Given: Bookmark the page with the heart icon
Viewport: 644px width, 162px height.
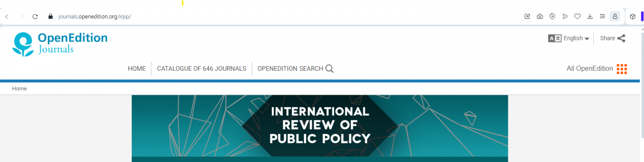Looking at the screenshot, I should coord(577,16).
